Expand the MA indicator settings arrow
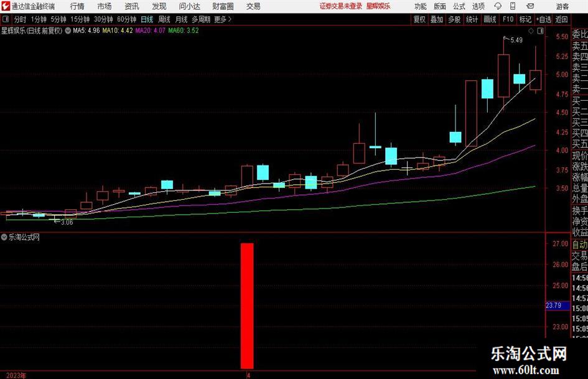This screenshot has height=379, width=588. [x=68, y=30]
